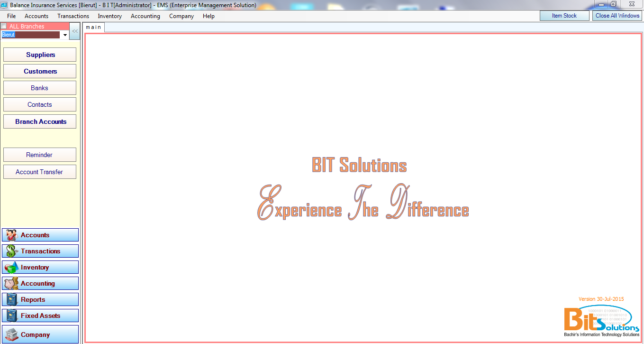The width and height of the screenshot is (644, 344).
Task: Click the Fixed Assets safe icon
Action: point(12,316)
